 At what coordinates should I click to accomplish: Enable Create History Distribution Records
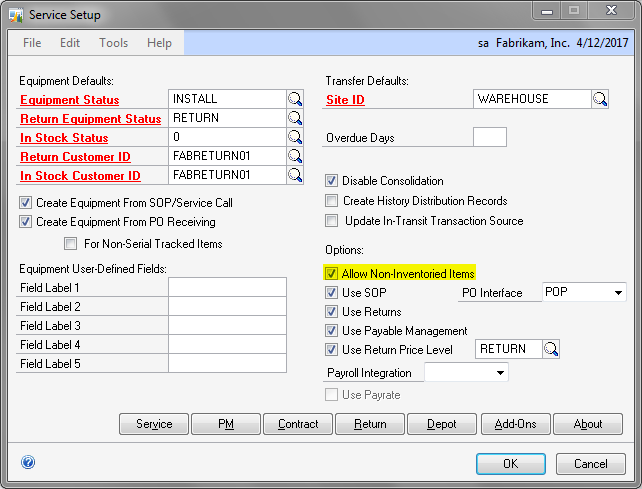(x=332, y=201)
